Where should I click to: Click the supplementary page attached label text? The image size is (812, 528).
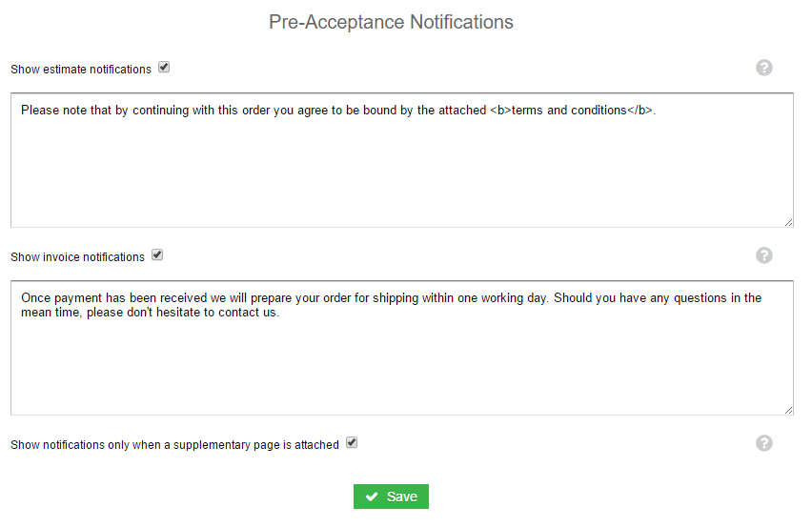(174, 445)
